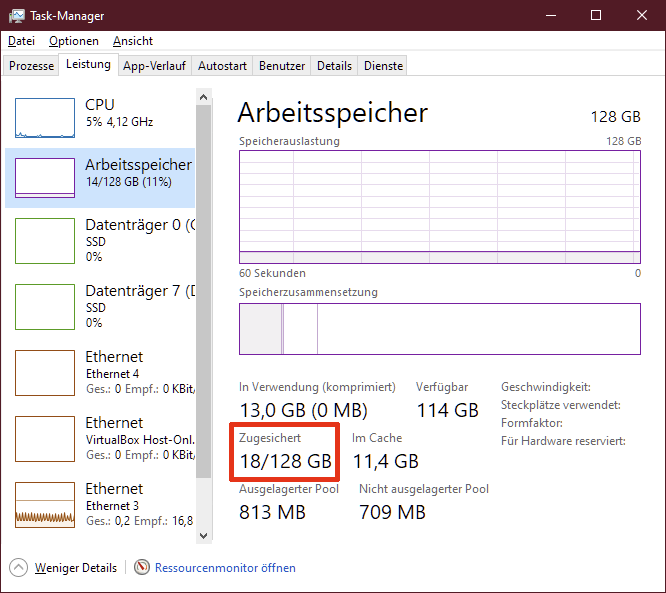
Task: Click the '709 MB' Nicht ausgelagerter Pool value
Action: pos(392,512)
